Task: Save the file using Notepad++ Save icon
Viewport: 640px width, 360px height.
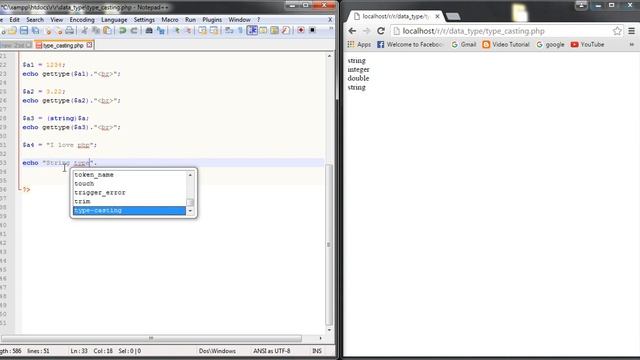Action: [x=24, y=31]
